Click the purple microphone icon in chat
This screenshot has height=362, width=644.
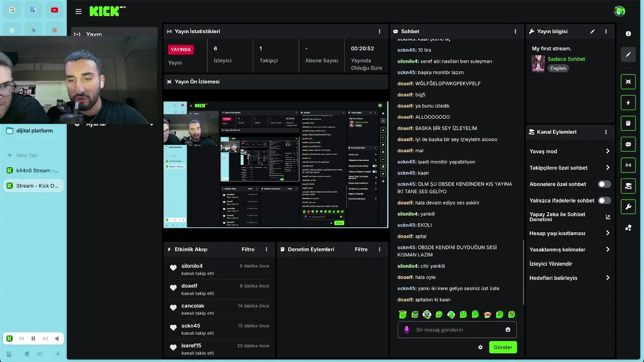pos(407,330)
